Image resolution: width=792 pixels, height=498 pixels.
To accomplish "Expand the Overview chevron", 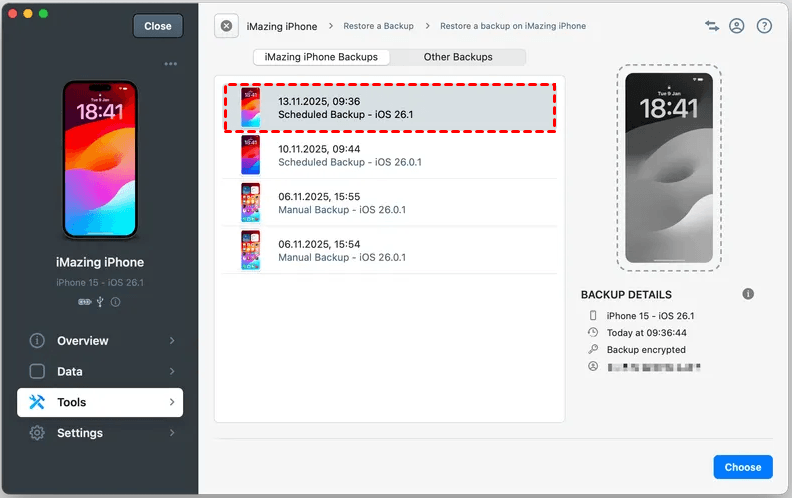I will pyautogui.click(x=172, y=340).
